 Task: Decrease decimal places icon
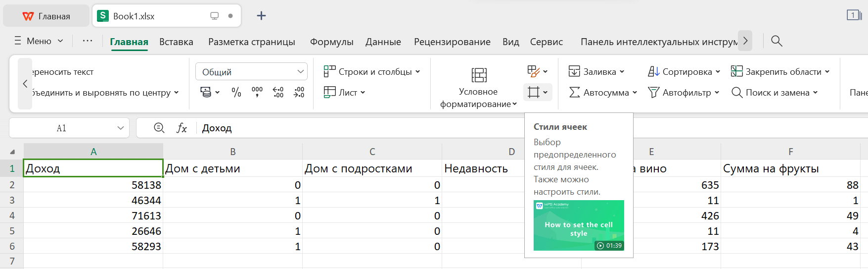click(x=299, y=92)
